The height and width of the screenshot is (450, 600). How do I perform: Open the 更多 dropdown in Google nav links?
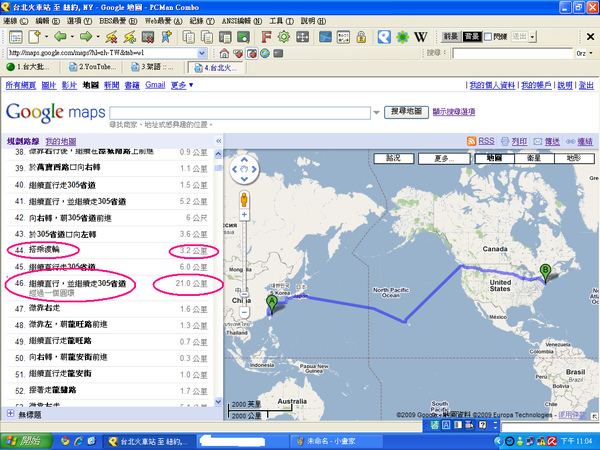tap(182, 85)
